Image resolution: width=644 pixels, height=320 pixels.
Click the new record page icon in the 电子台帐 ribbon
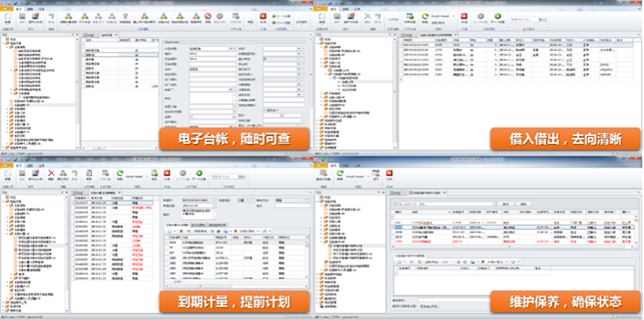pyautogui.click(x=8, y=17)
